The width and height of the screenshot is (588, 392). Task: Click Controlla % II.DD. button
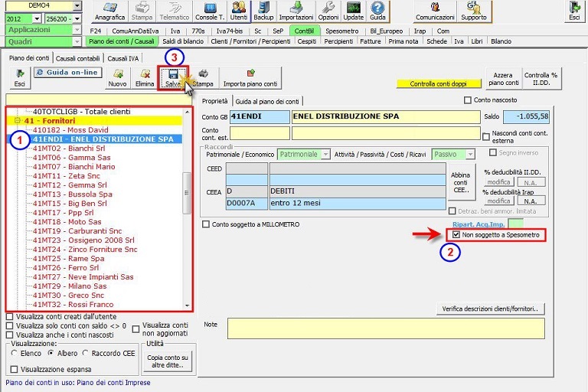[541, 79]
